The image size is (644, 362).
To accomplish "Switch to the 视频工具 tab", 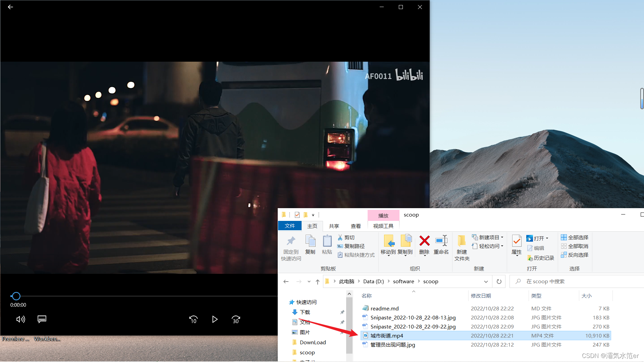I will click(x=383, y=226).
